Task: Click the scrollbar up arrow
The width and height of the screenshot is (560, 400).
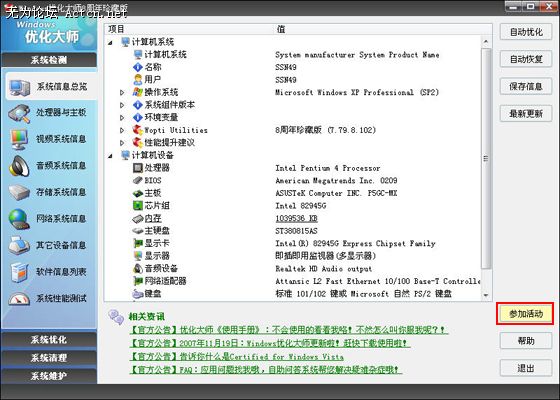Action: pos(486,42)
